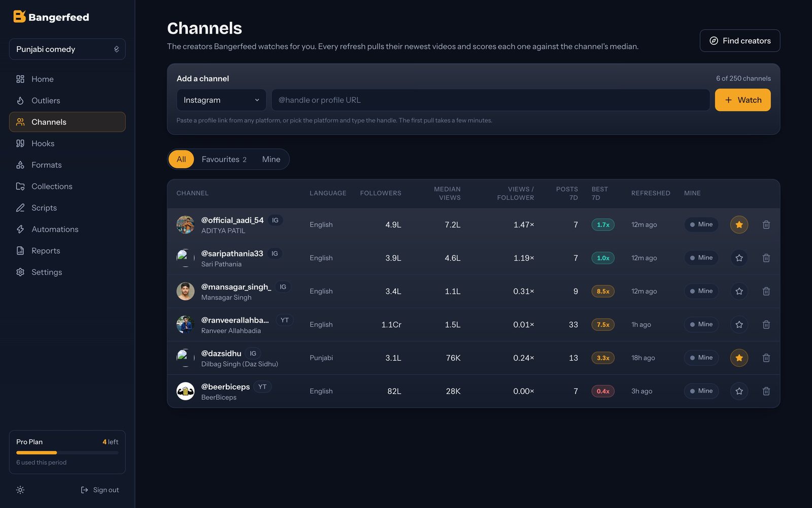Remove the @beerbiceps channel via trash icon
The width and height of the screenshot is (812, 508).
[766, 391]
